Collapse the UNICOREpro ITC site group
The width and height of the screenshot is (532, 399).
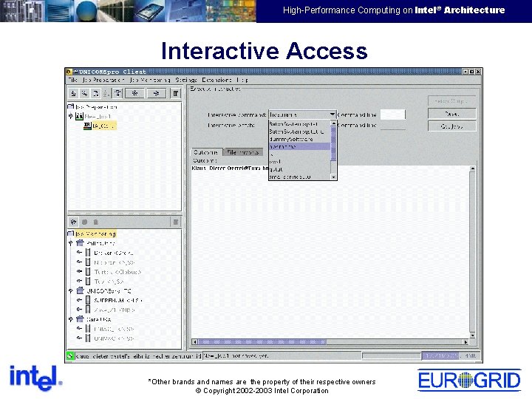click(71, 291)
